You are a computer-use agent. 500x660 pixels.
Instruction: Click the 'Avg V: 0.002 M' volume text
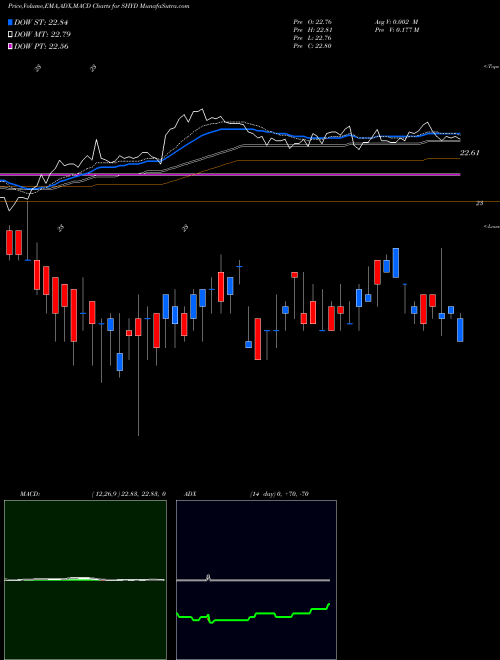click(396, 21)
